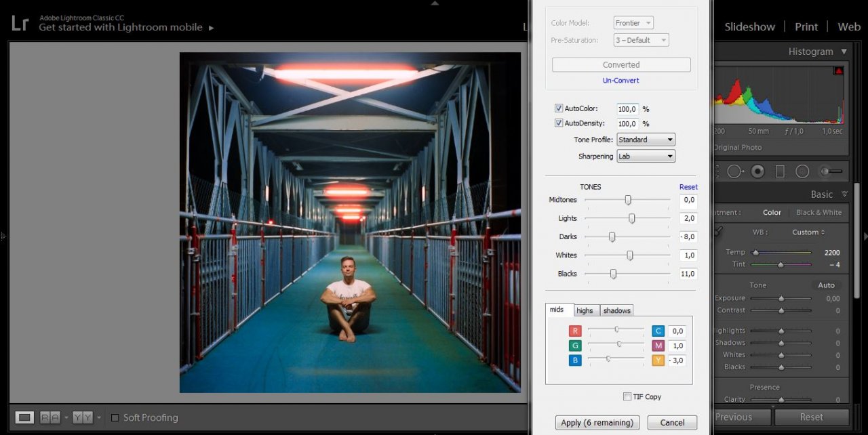The width and height of the screenshot is (868, 435).
Task: Uncheck the AutoDensity checkbox
Action: [559, 123]
